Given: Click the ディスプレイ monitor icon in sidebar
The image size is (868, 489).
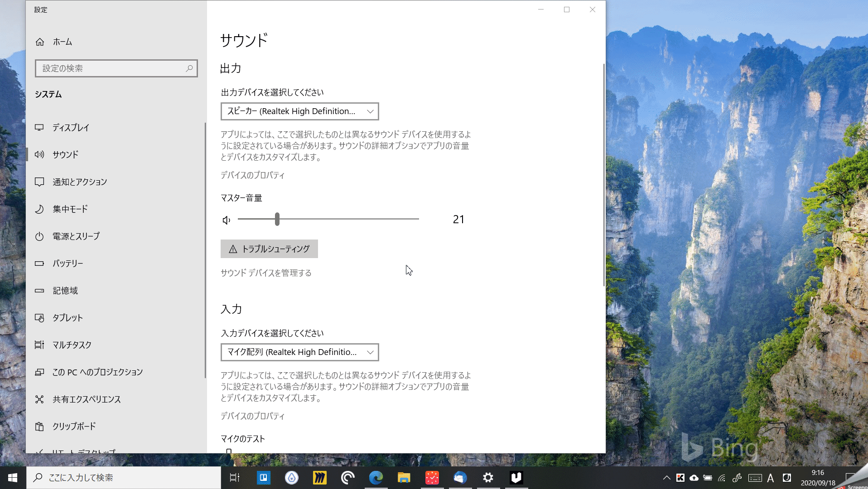Looking at the screenshot, I should (39, 128).
